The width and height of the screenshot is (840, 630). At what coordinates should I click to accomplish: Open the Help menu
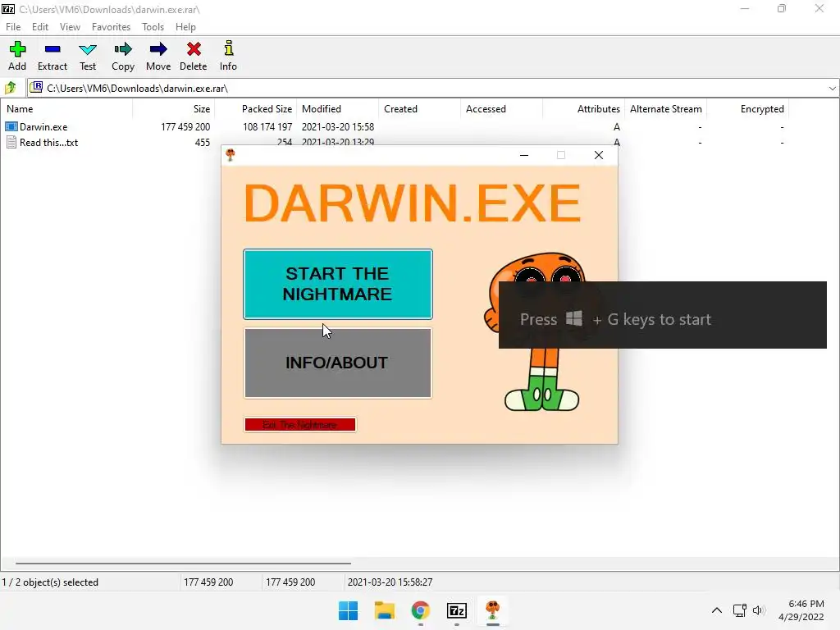[185, 27]
